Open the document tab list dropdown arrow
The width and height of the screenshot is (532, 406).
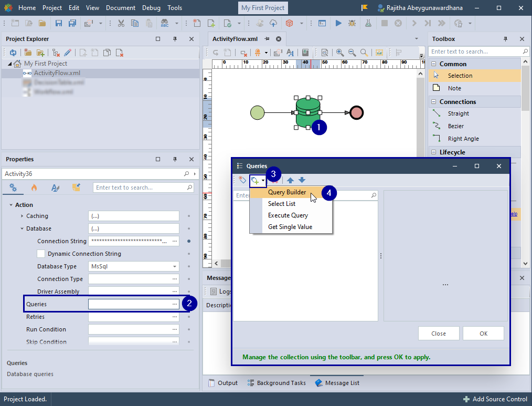pos(416,39)
